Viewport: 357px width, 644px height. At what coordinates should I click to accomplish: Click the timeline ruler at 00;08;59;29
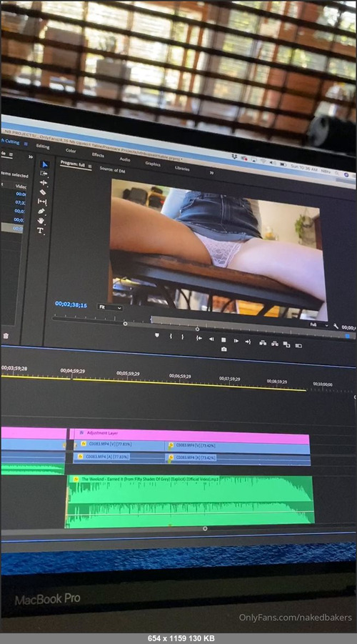point(277,382)
